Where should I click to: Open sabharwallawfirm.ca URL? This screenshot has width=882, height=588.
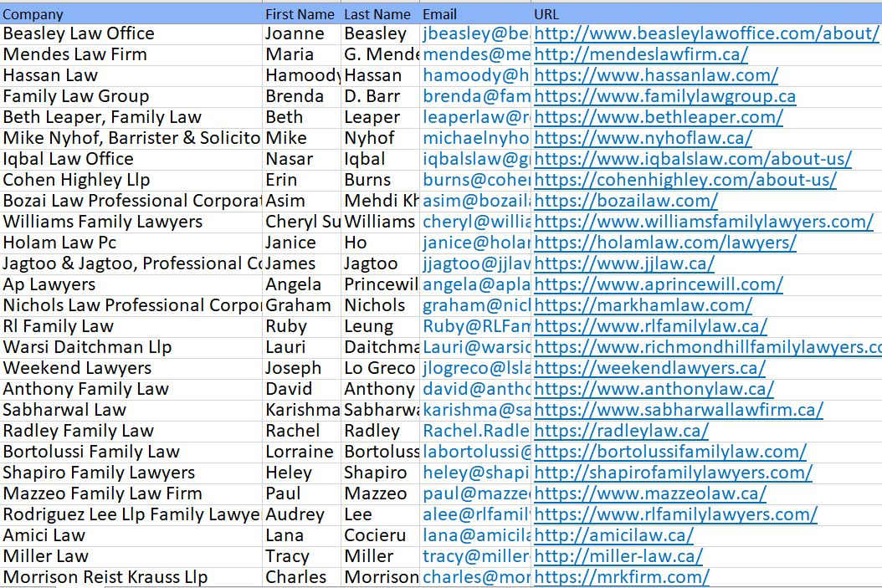pyautogui.click(x=679, y=410)
